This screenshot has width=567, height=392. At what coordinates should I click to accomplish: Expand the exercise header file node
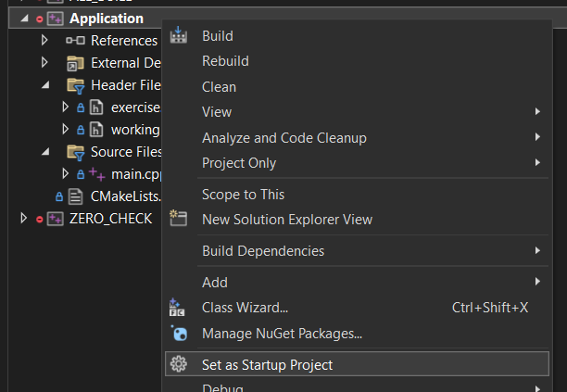[x=66, y=107]
